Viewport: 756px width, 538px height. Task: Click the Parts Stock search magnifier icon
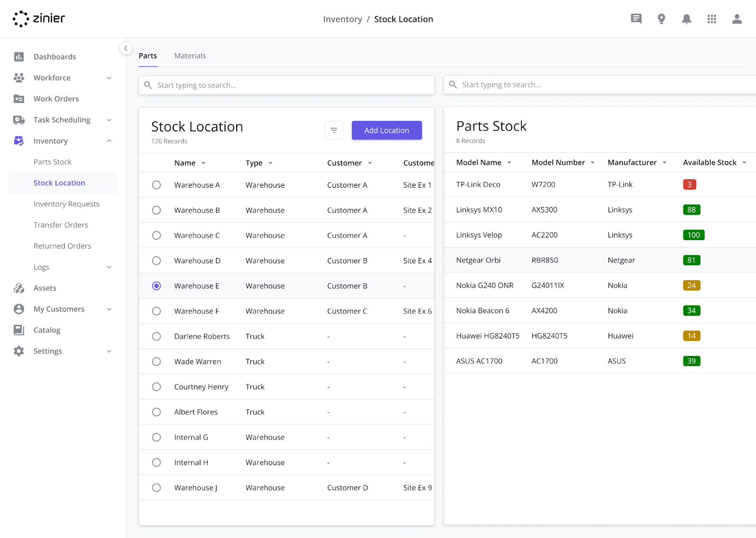click(453, 85)
